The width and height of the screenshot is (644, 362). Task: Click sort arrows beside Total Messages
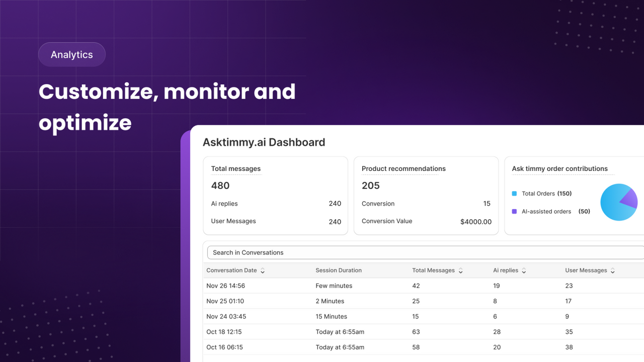[460, 270]
